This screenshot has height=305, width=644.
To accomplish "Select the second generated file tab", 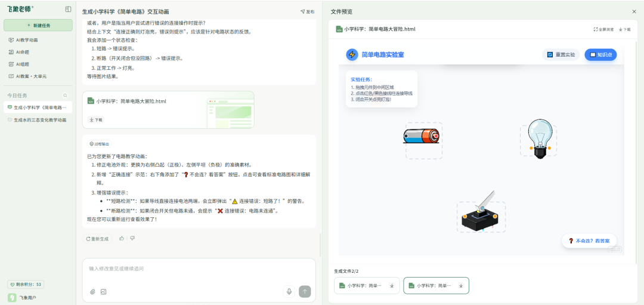I will click(x=436, y=286).
